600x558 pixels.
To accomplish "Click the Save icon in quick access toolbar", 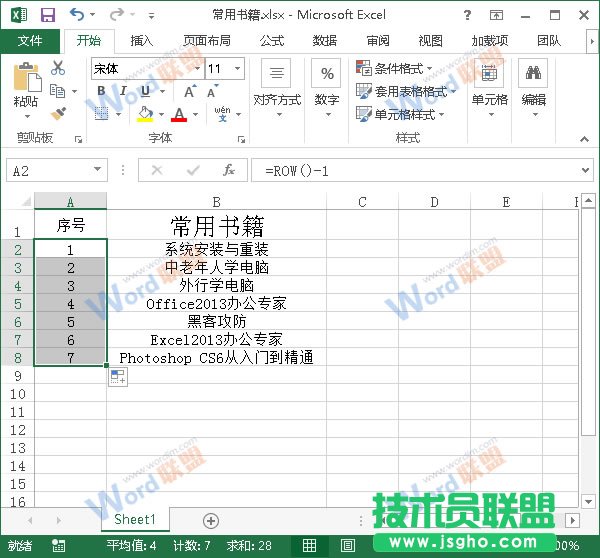I will 47,15.
